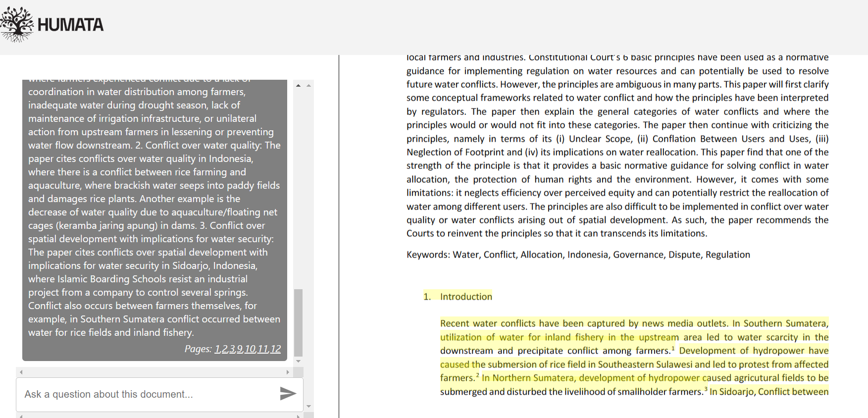The image size is (868, 418).
Task: Click the outer panel's gray up arrow
Action: (x=309, y=86)
